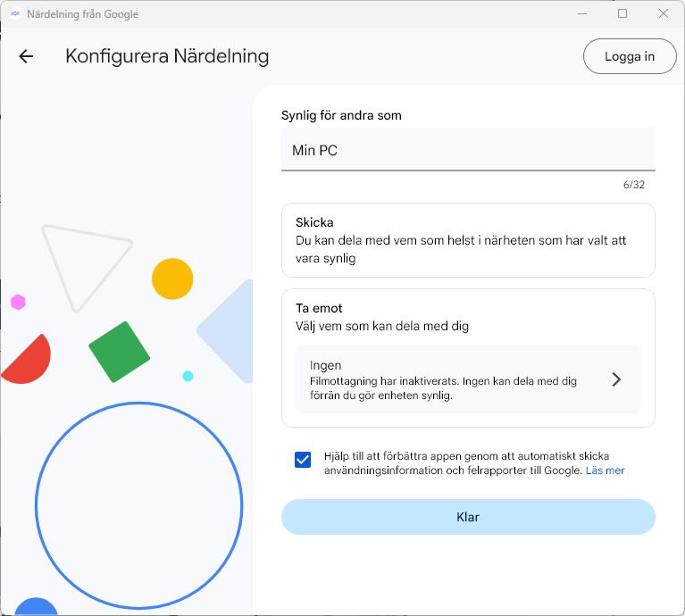This screenshot has height=616, width=685.
Task: Click the Synlig för andra som label
Action: pyautogui.click(x=341, y=115)
